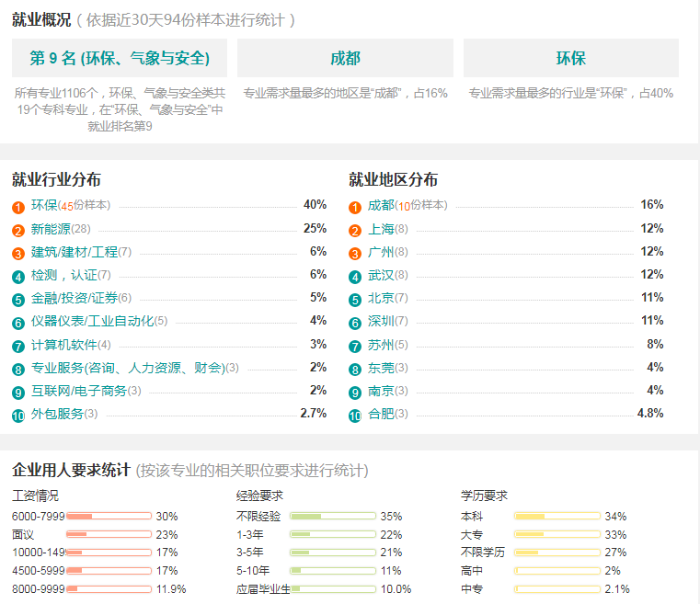Click the 学历要求 column label
This screenshot has width=700, height=604.
[484, 496]
